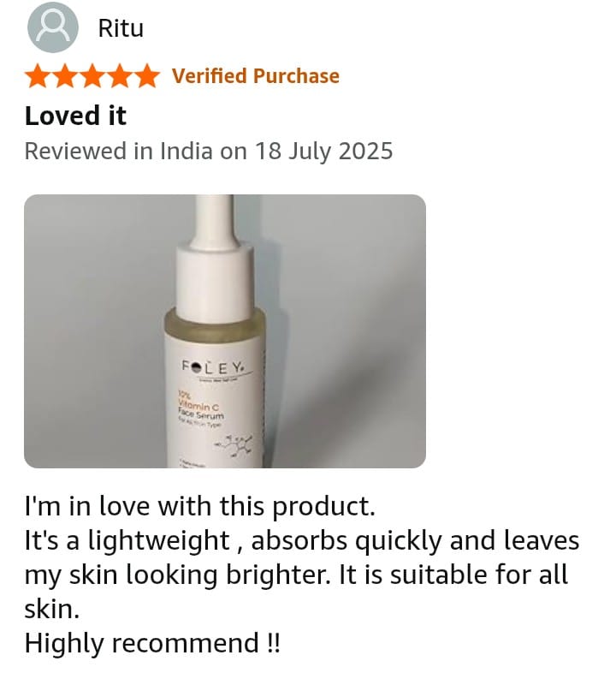Click the fifth orange rating star

147,76
